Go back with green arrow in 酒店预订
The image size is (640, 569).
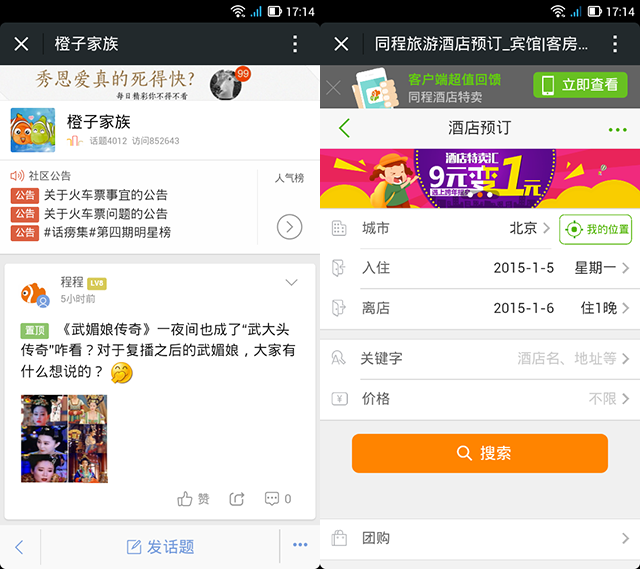pyautogui.click(x=344, y=128)
